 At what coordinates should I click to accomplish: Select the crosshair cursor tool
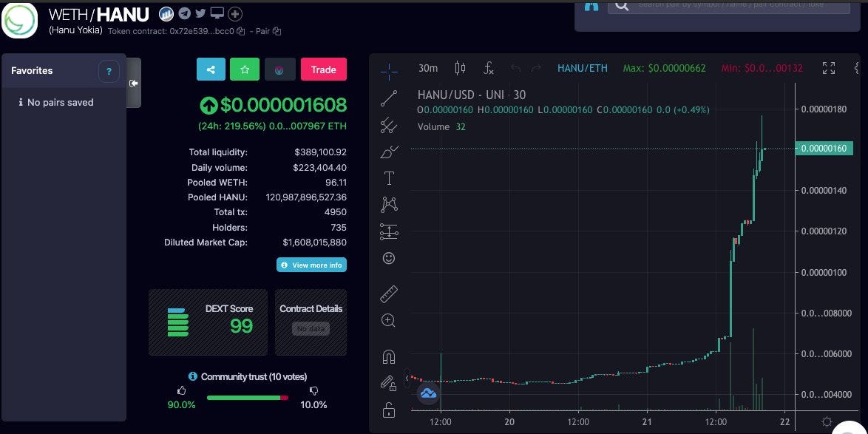(x=389, y=71)
